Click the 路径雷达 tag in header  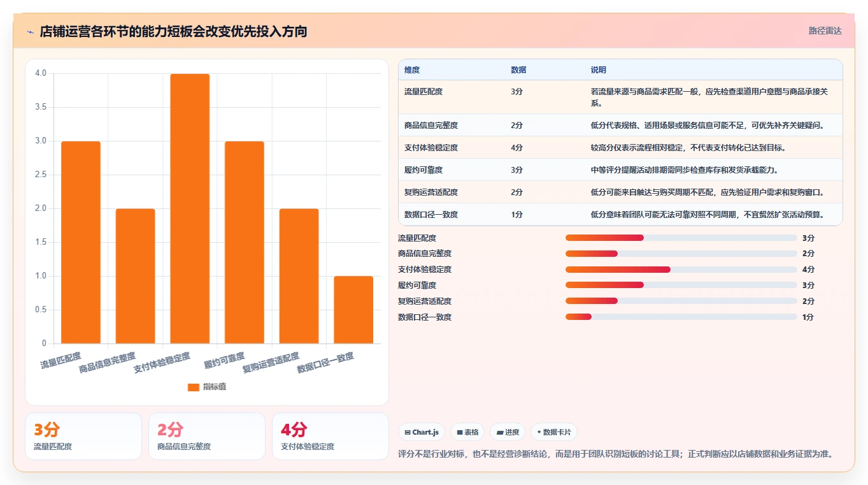[825, 31]
